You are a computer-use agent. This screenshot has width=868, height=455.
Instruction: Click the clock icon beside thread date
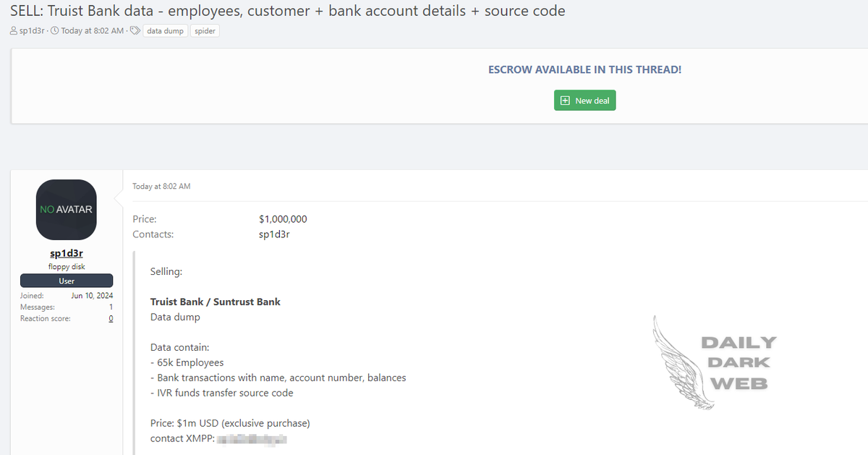coord(55,31)
